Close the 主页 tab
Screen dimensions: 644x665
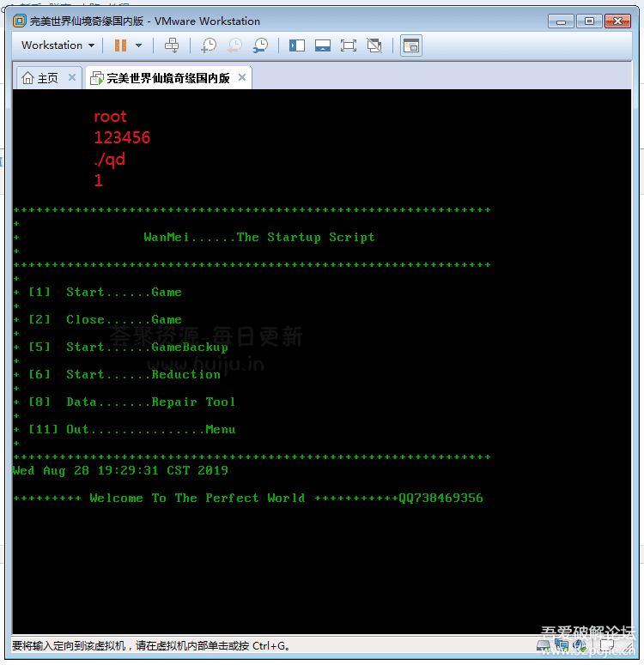pyautogui.click(x=72, y=77)
